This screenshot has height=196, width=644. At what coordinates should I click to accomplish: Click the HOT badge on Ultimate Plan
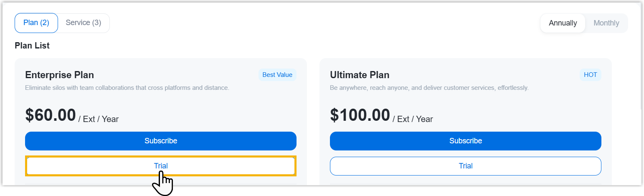(x=590, y=75)
